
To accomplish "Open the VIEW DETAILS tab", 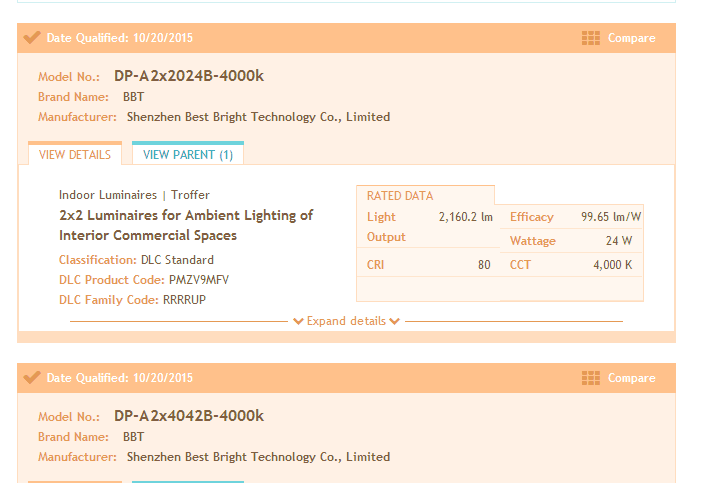I will tap(75, 154).
